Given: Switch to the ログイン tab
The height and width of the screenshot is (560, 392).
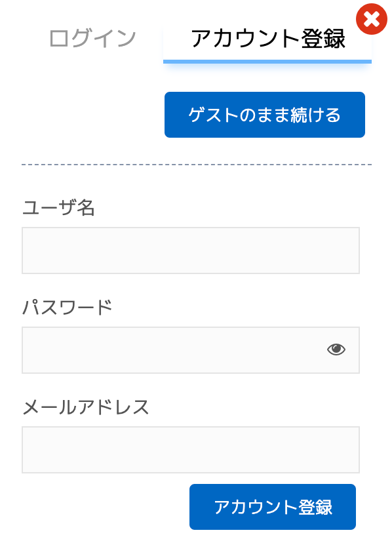Looking at the screenshot, I should click(92, 39).
